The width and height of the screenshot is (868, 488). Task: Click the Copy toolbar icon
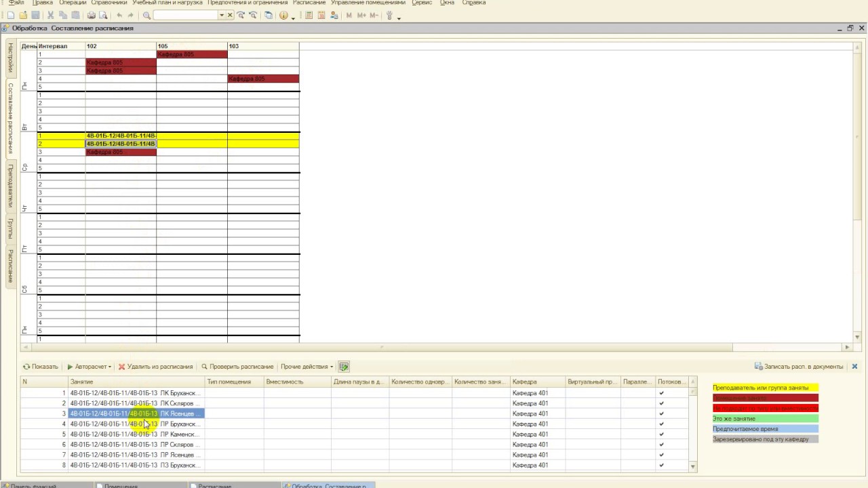[x=63, y=16]
